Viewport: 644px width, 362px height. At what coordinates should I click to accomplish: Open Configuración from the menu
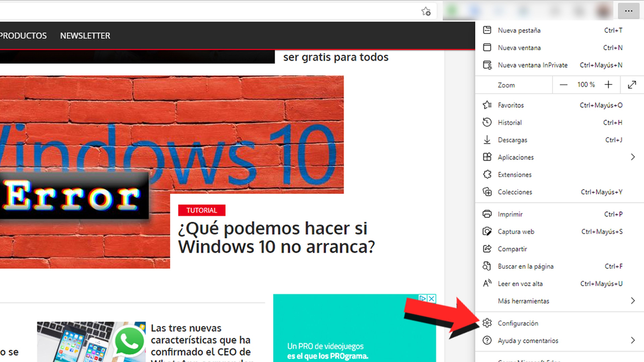pyautogui.click(x=559, y=323)
